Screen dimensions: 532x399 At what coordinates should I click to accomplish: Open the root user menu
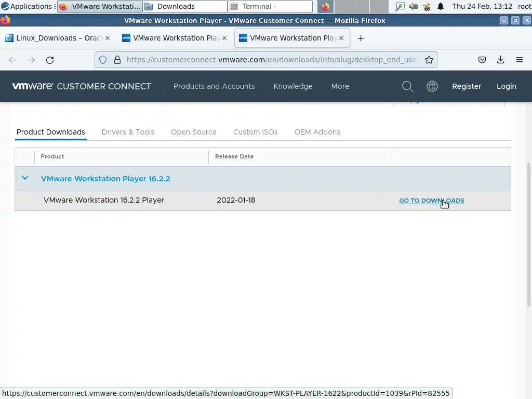(524, 6)
